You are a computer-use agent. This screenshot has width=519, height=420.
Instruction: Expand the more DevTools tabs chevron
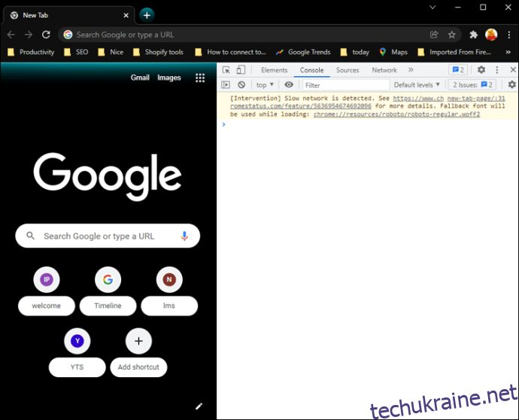click(x=411, y=70)
